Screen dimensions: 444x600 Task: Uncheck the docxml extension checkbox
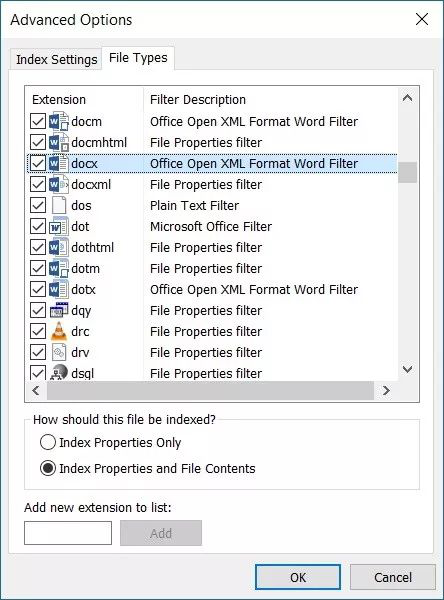(x=38, y=184)
